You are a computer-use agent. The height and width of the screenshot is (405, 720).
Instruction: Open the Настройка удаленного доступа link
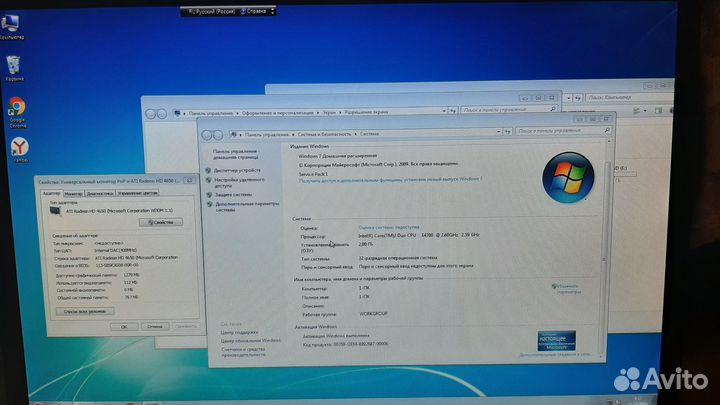click(x=239, y=183)
